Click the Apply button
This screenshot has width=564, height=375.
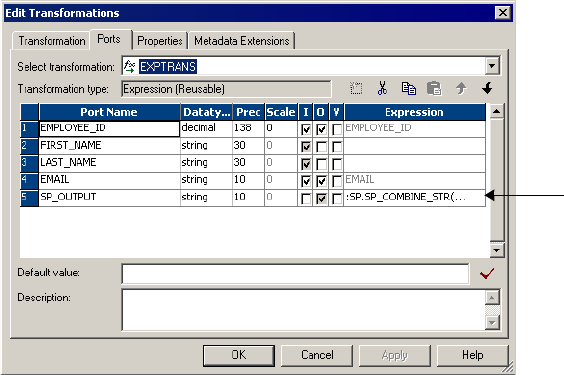click(x=395, y=355)
